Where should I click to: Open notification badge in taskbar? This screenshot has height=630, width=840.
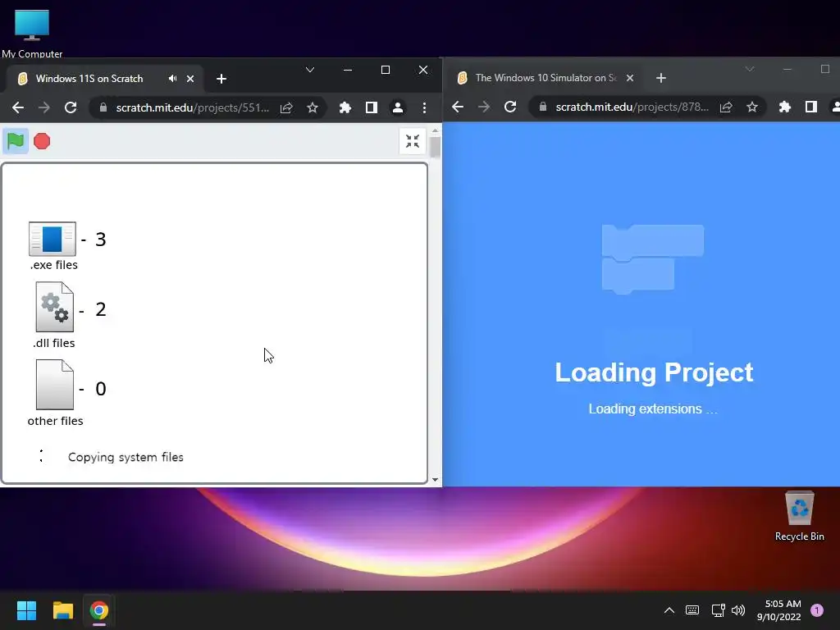(x=817, y=610)
